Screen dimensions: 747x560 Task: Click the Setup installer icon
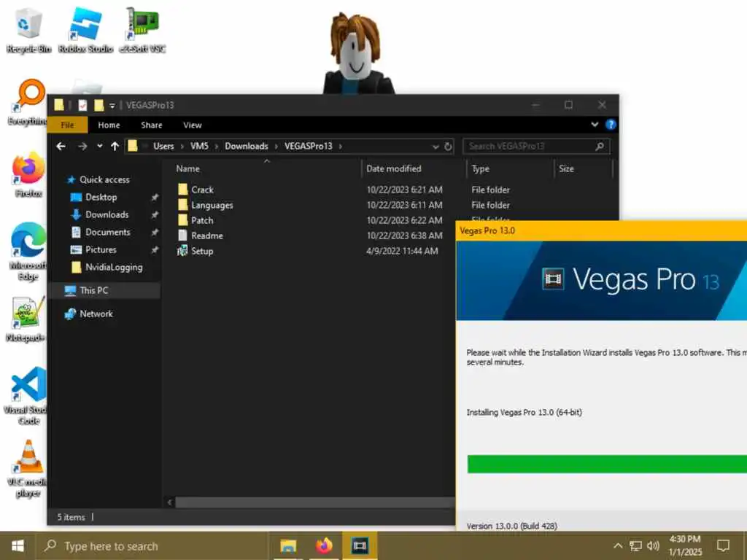point(182,251)
